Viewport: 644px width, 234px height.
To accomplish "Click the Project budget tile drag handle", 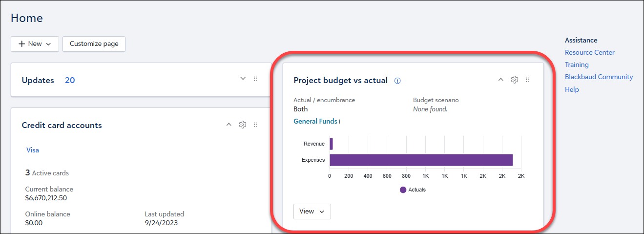I will (x=527, y=80).
